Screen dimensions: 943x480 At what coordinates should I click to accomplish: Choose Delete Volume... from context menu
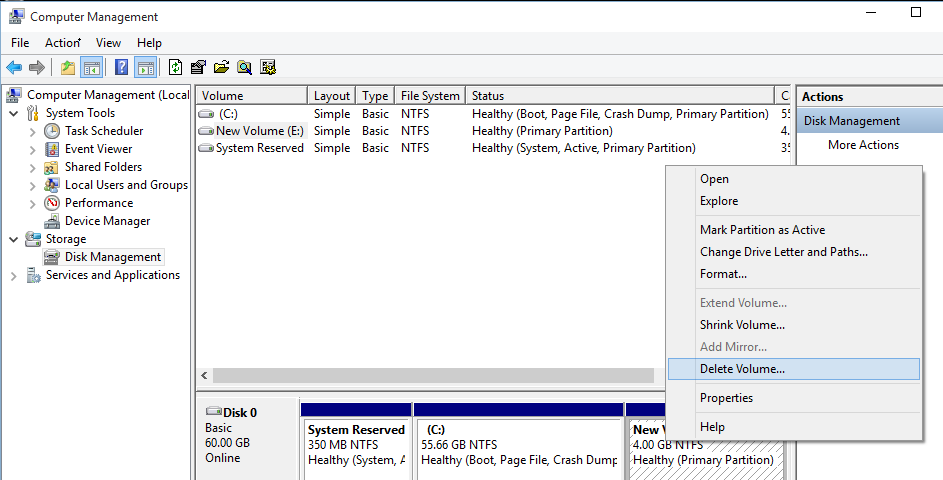pos(794,369)
